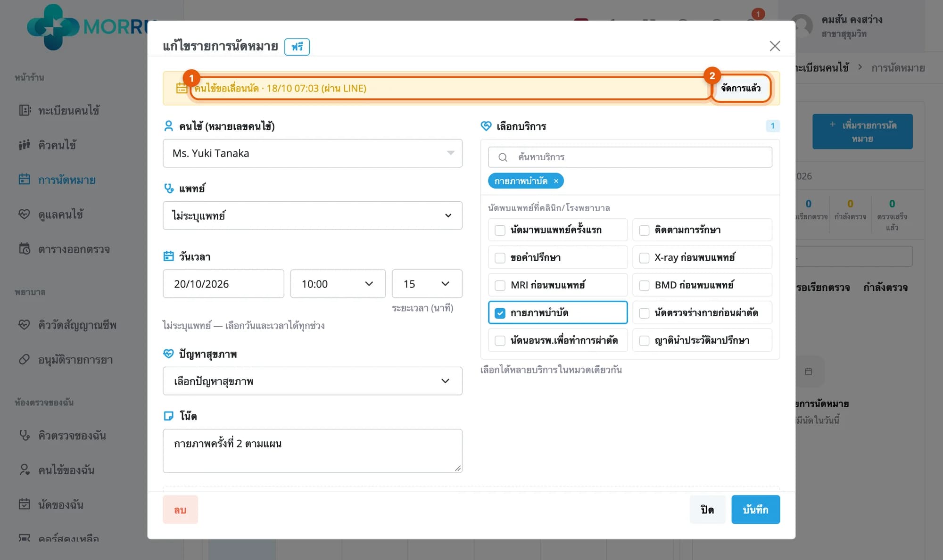The image size is (943, 560).
Task: Close the edit appointment dialog with X
Action: point(775,46)
